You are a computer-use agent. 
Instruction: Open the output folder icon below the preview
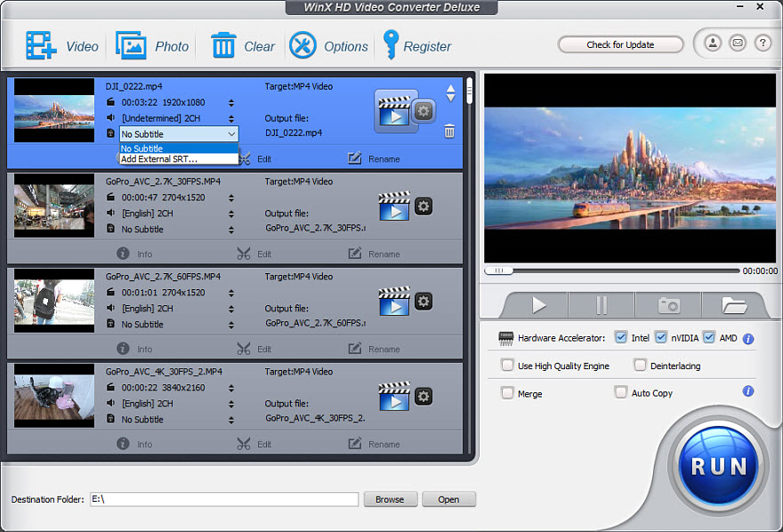[734, 305]
